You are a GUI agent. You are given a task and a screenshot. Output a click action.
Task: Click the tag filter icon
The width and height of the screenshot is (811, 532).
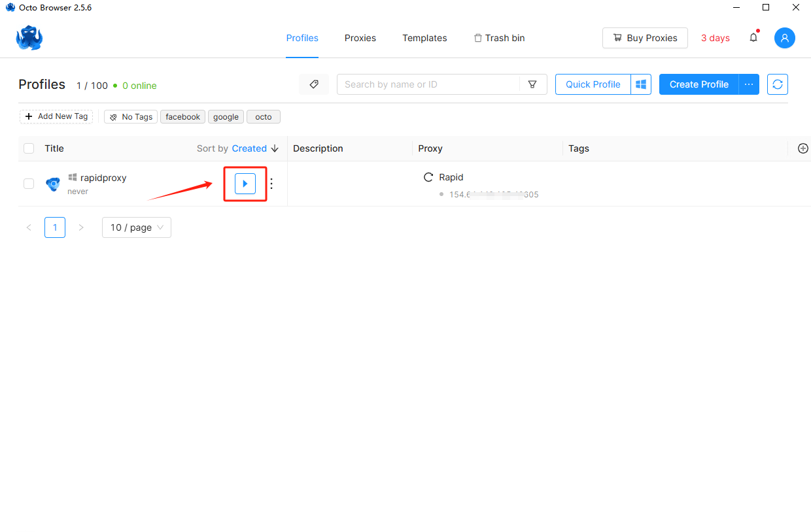coord(314,84)
